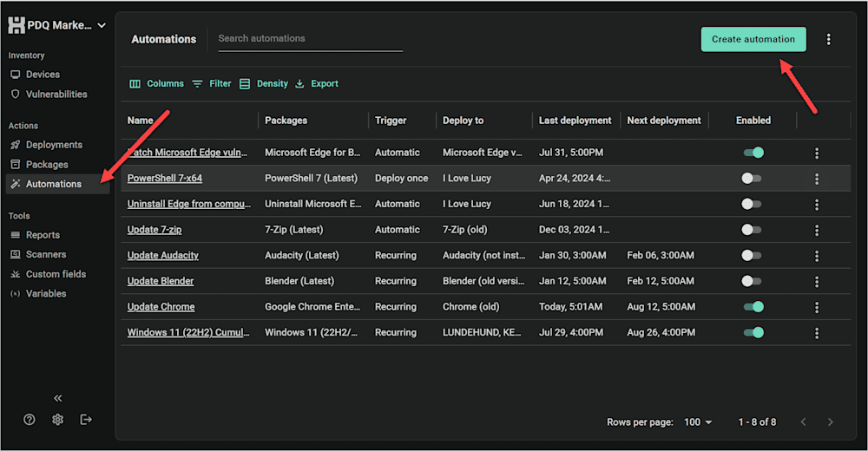868x451 pixels.
Task: Disable the Windows 11 Cumulative automation
Action: pyautogui.click(x=753, y=332)
